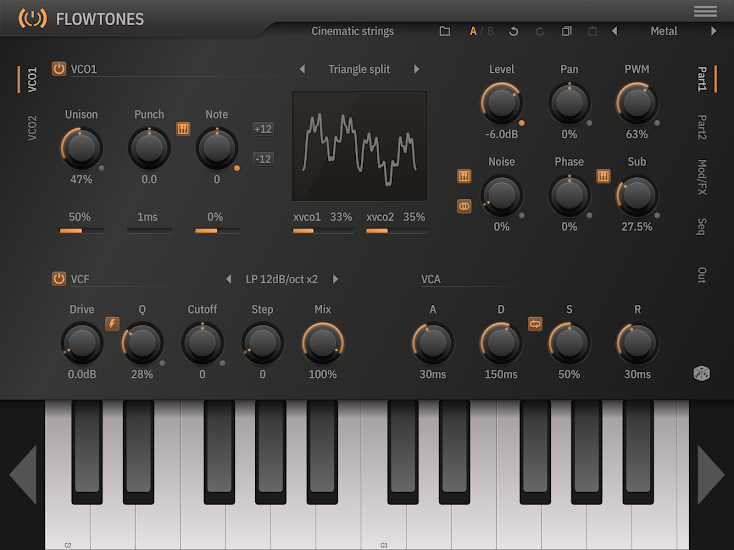734x550 pixels.
Task: Go to the next preset category
Action: coord(713,31)
